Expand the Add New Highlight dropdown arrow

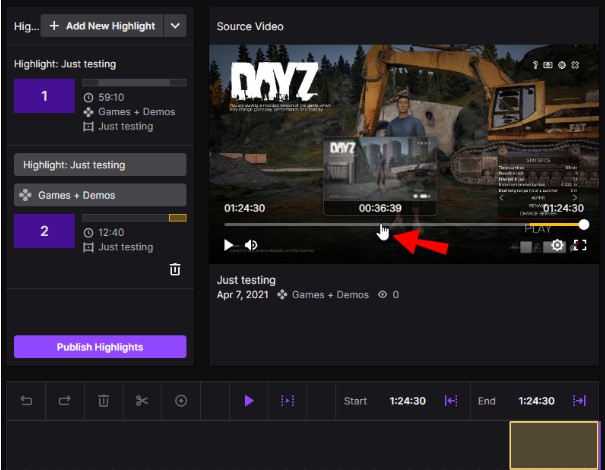[x=175, y=26]
